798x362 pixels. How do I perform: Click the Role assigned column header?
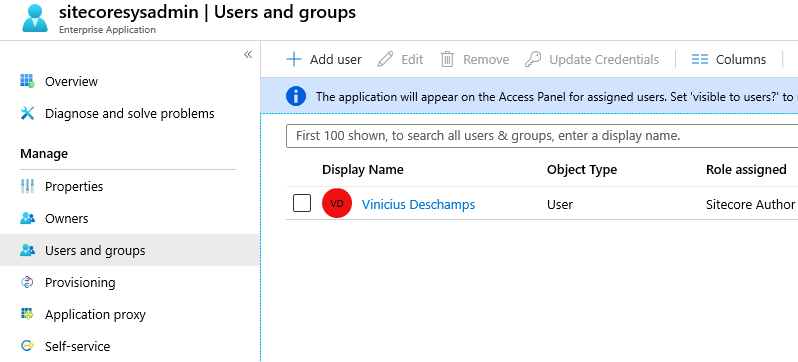coord(746,170)
